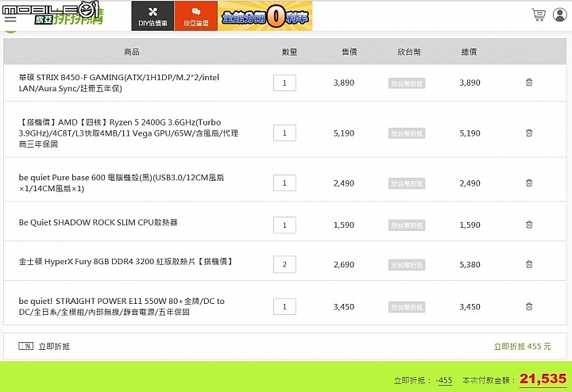
Task: Edit quantity for SHADOW ROCK SLIM
Action: pos(284,225)
